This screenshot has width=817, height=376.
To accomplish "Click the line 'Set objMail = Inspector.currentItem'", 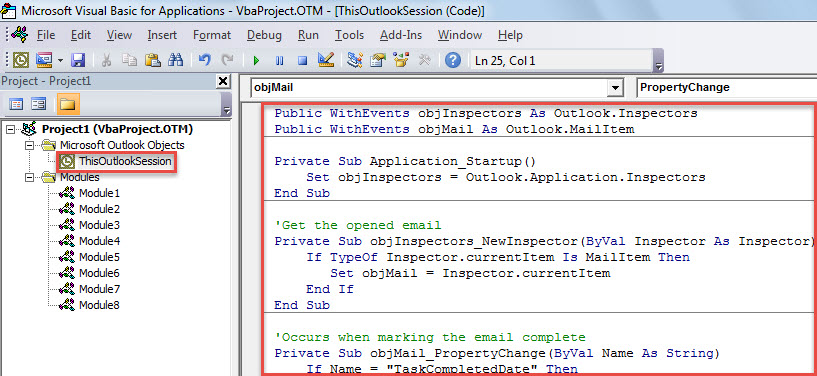I will coord(470,273).
